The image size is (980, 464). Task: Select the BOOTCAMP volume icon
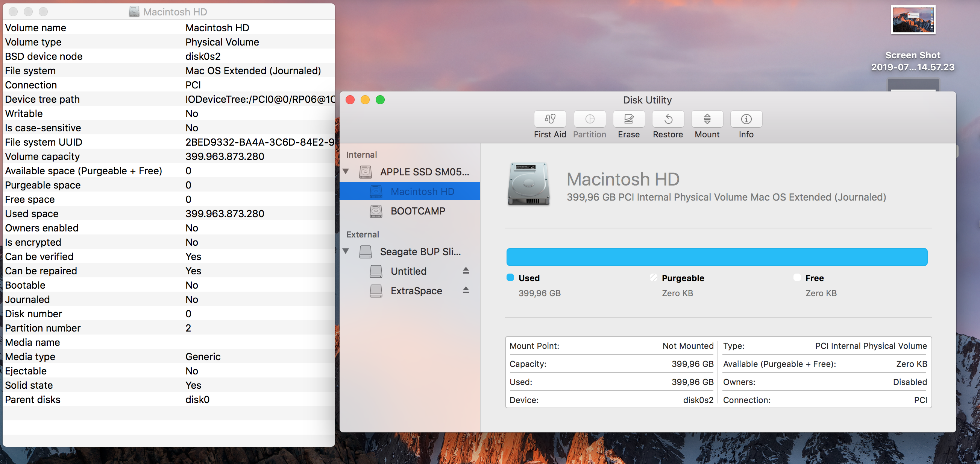(x=376, y=211)
